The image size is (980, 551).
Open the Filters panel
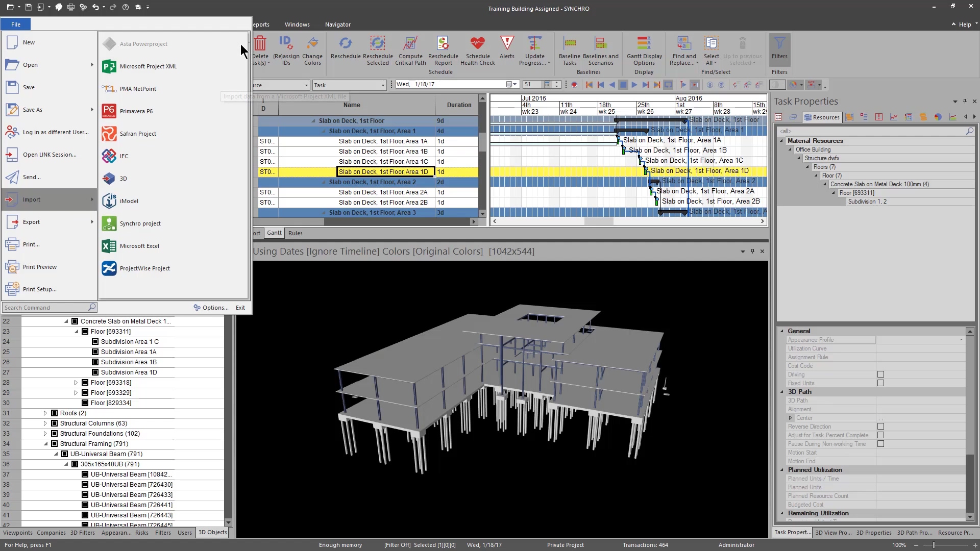[779, 49]
